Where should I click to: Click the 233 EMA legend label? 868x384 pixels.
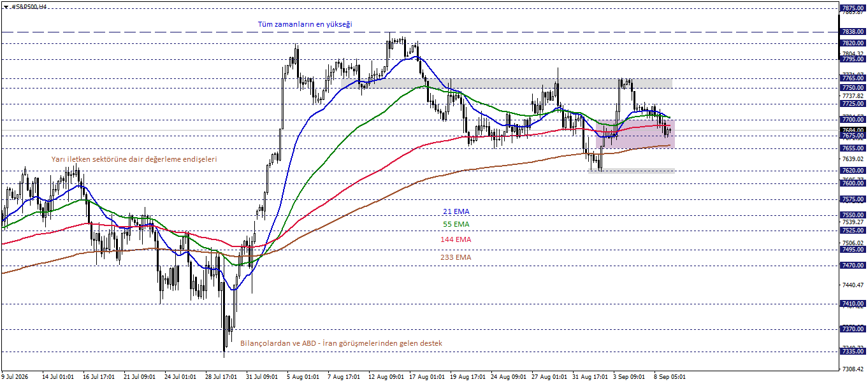tap(456, 257)
